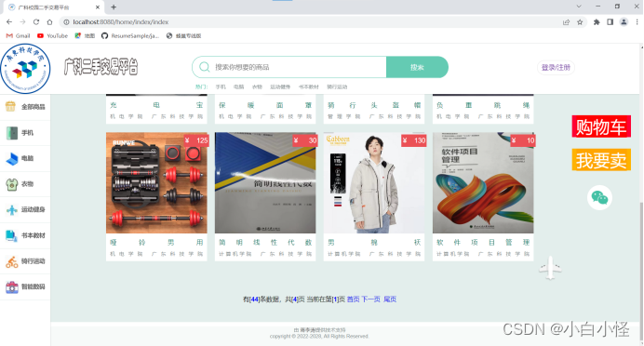Click the 哑铃男用 product title
The image size is (644, 346).
156,243
